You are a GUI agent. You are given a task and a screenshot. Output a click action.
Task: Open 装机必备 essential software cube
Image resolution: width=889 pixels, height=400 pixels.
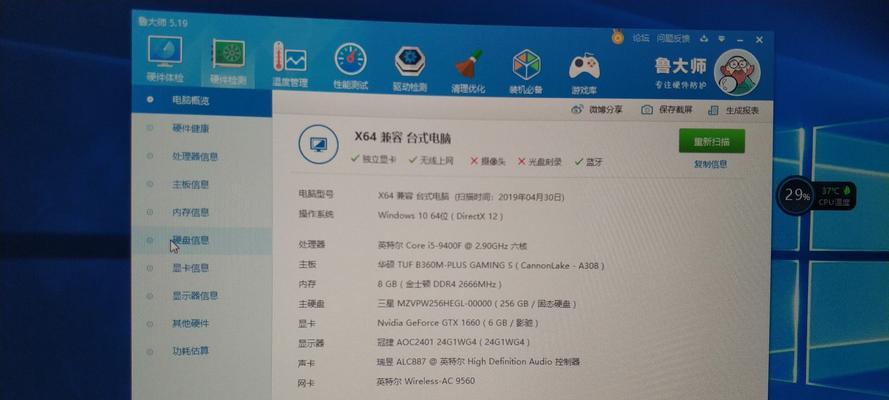click(x=526, y=71)
